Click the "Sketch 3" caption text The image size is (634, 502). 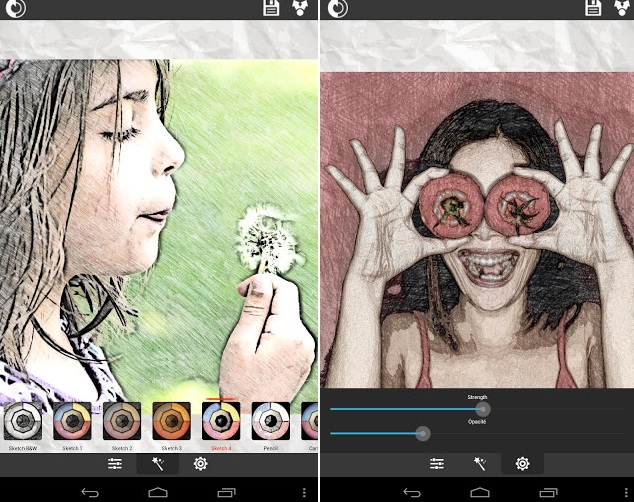coord(171,448)
